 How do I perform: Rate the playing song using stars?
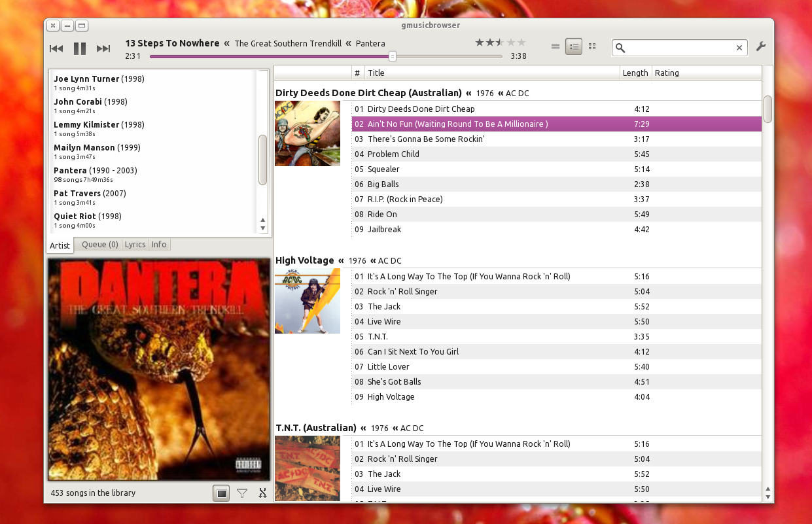(x=501, y=43)
